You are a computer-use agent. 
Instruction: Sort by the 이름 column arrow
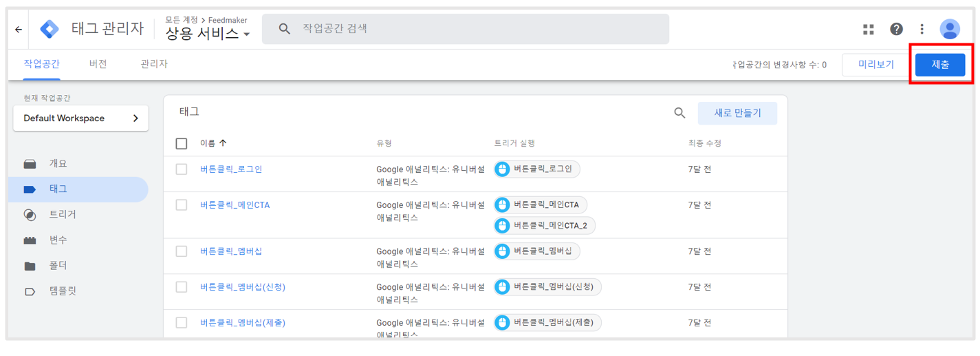[223, 143]
